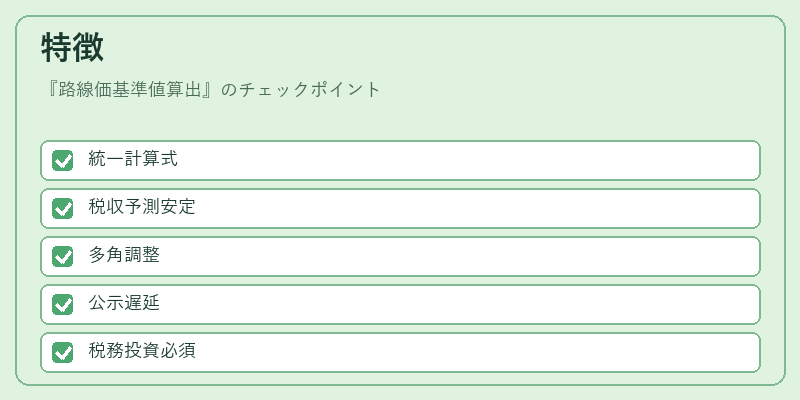Select the 税収予測安定 label text
Screen dimensions: 800x400
pos(142,207)
